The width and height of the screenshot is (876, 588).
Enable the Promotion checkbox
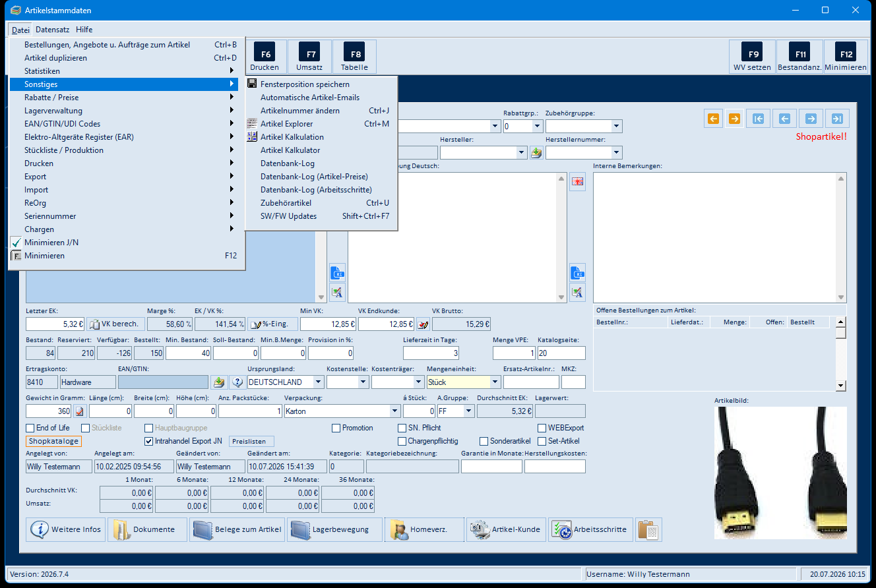[336, 428]
